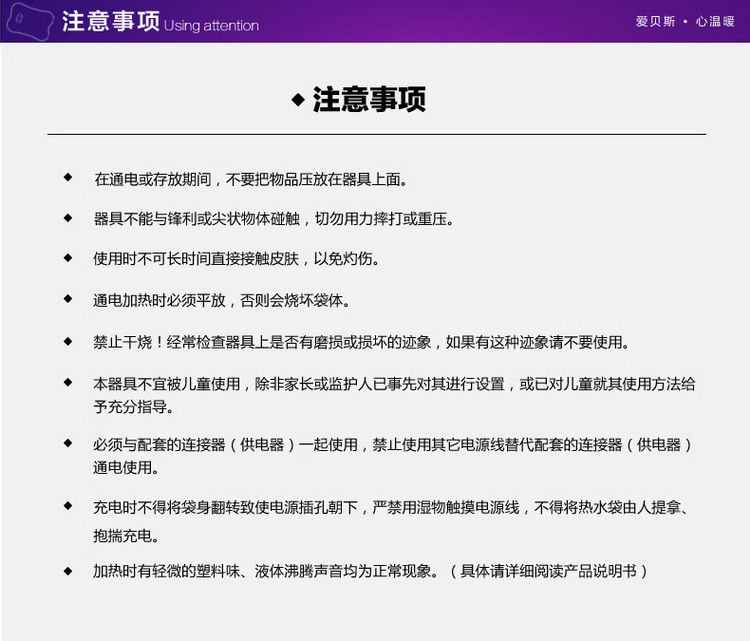Image resolution: width=750 pixels, height=641 pixels.
Task: Click the line starting 禁止干烧！经常检查器具
Action: (362, 342)
